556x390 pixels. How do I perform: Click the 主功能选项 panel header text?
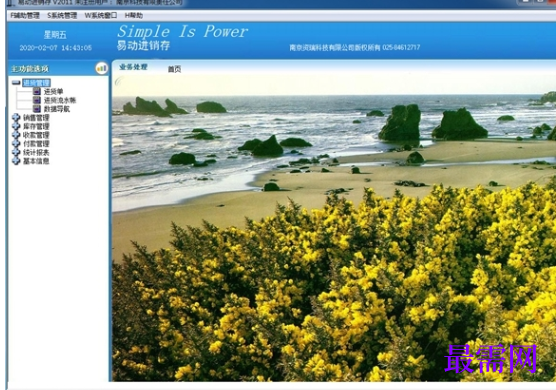[30, 69]
